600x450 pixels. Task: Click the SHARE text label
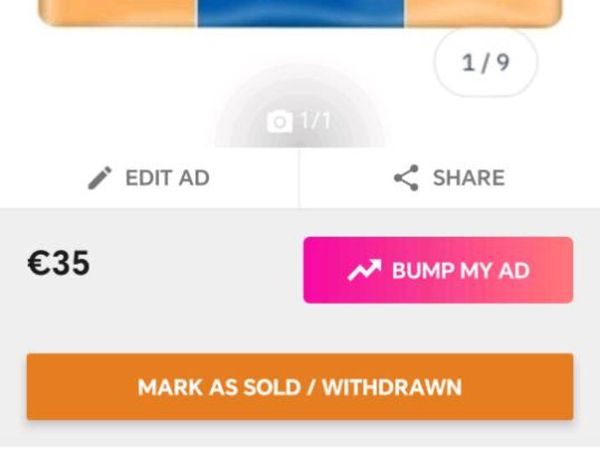[469, 178]
